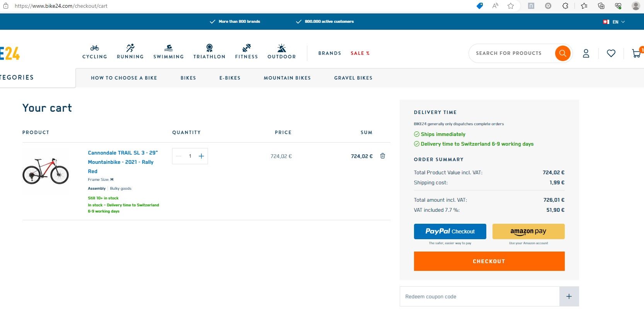Open the browser read aloud icon

(x=495, y=6)
